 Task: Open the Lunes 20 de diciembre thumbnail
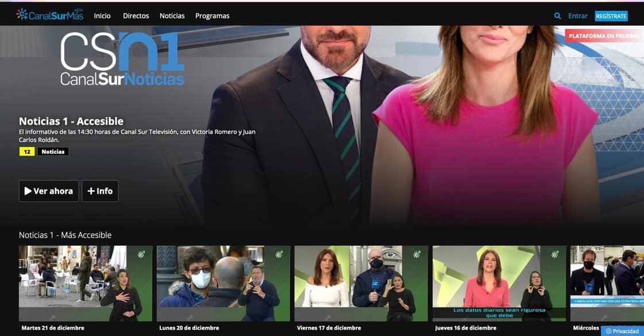click(x=223, y=283)
